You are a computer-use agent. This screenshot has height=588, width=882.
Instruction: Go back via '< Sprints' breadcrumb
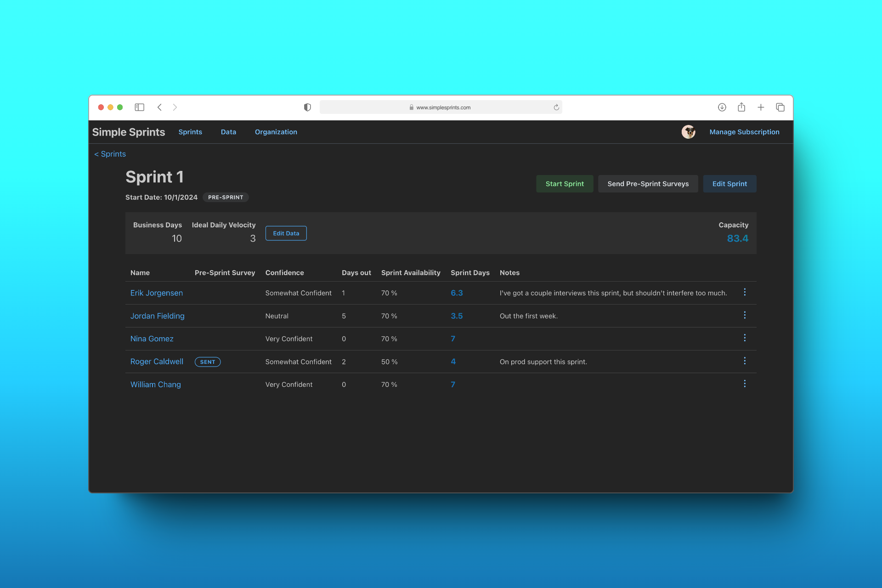[110, 154]
